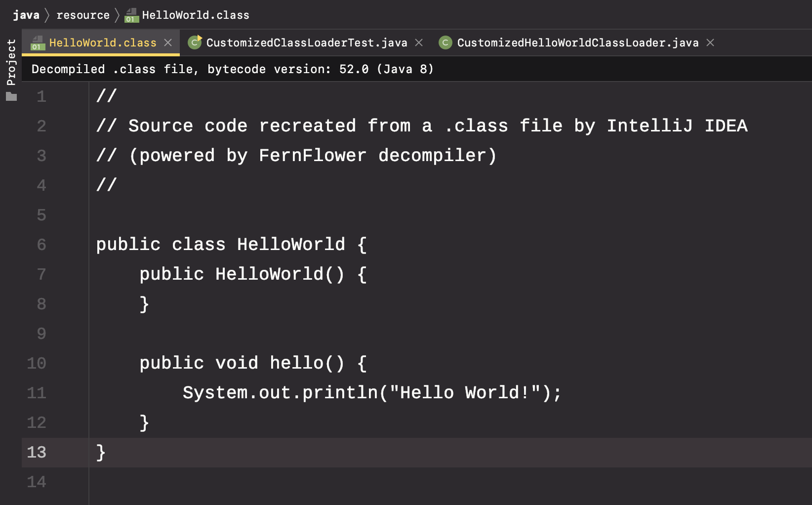
Task: Click line number 1 in gutter
Action: coord(41,96)
